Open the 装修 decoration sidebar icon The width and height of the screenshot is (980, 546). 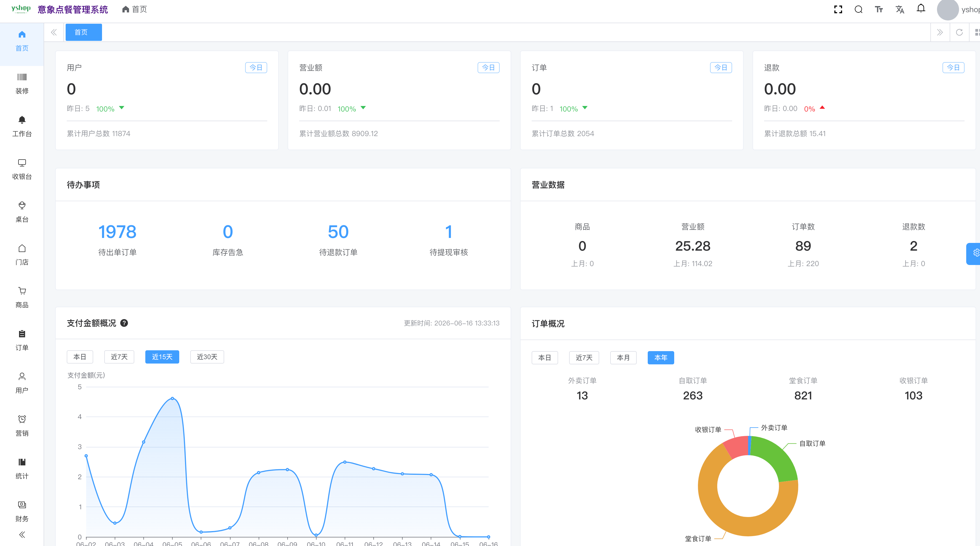click(22, 77)
